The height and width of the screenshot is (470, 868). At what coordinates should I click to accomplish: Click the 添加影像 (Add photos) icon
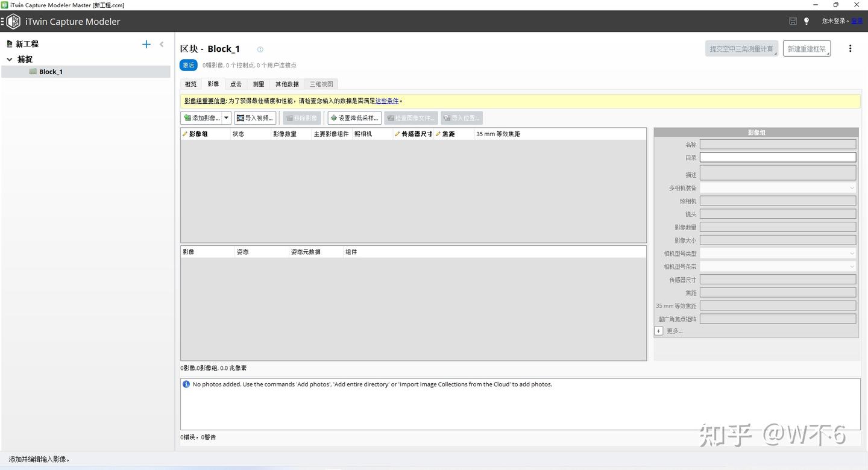pyautogui.click(x=189, y=117)
